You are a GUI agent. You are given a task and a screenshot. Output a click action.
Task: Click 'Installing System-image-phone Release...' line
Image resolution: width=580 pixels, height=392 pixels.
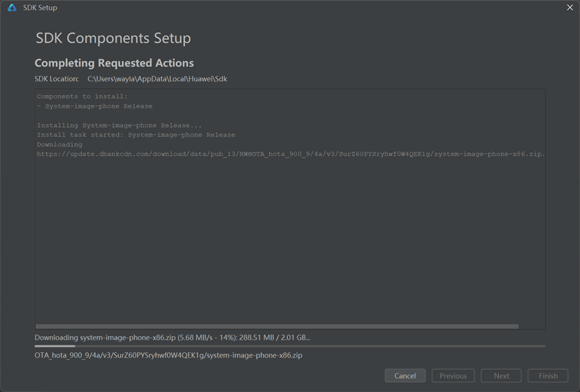tap(119, 125)
